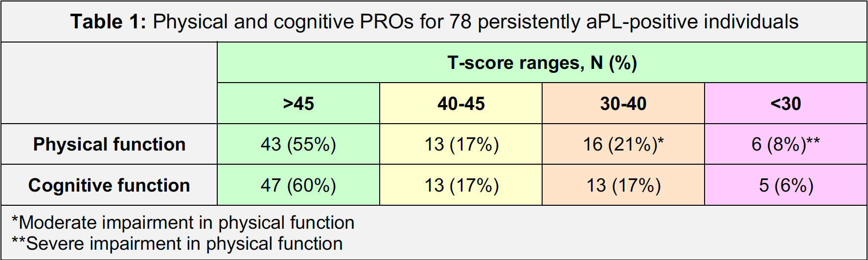
Task: Click the severe impairment footnote
Action: [x=177, y=243]
